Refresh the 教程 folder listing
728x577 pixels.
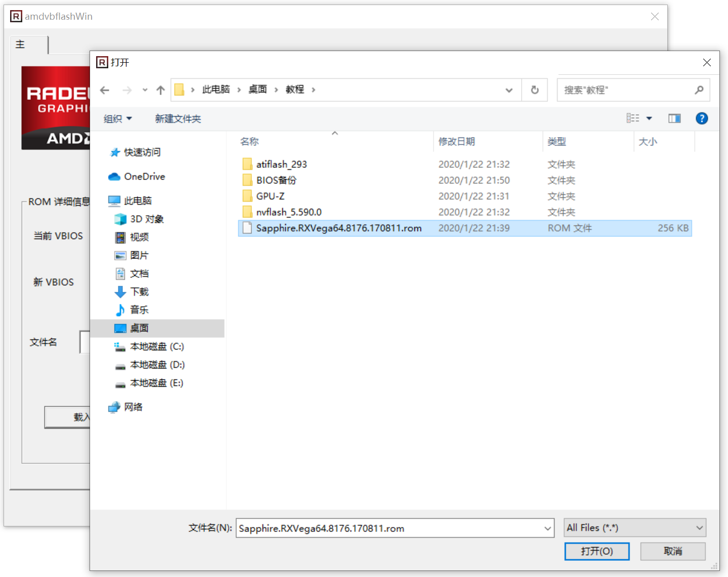click(x=535, y=90)
